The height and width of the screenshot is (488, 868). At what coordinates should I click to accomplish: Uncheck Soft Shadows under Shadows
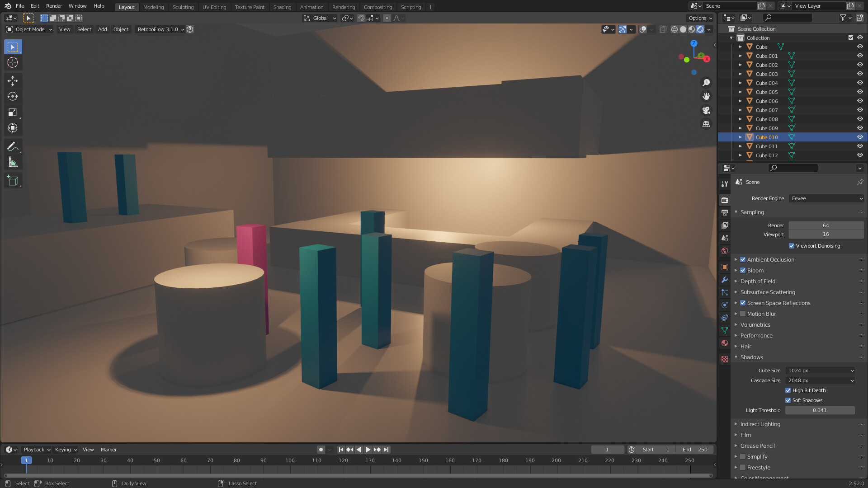[x=788, y=400]
